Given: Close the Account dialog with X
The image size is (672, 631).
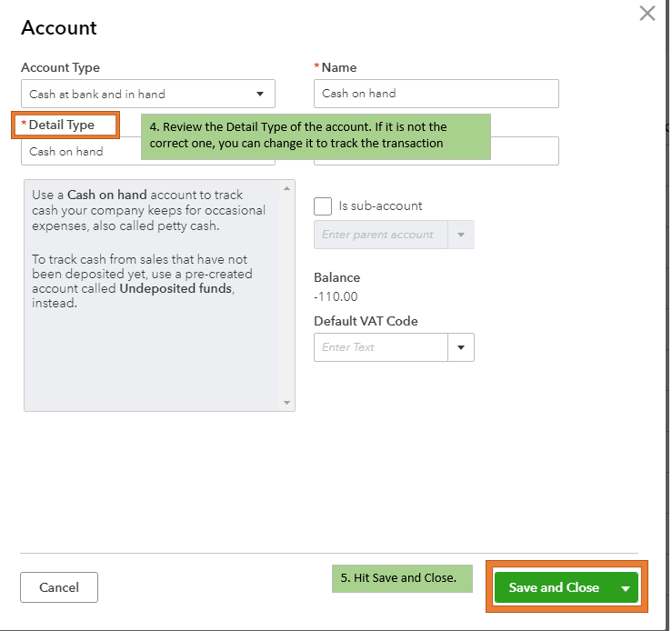Looking at the screenshot, I should [x=647, y=14].
